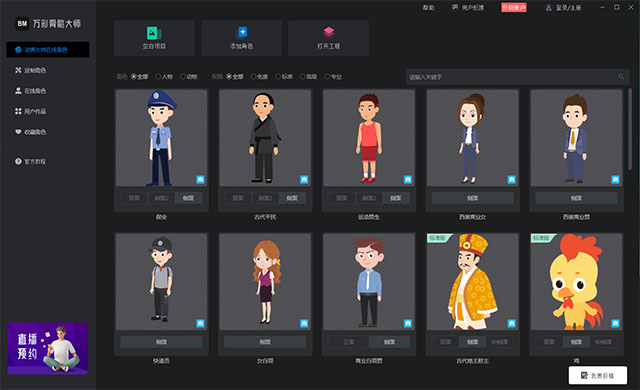
Task: Open Online Characters (在线角色) in the sidebar
Action: click(x=35, y=91)
